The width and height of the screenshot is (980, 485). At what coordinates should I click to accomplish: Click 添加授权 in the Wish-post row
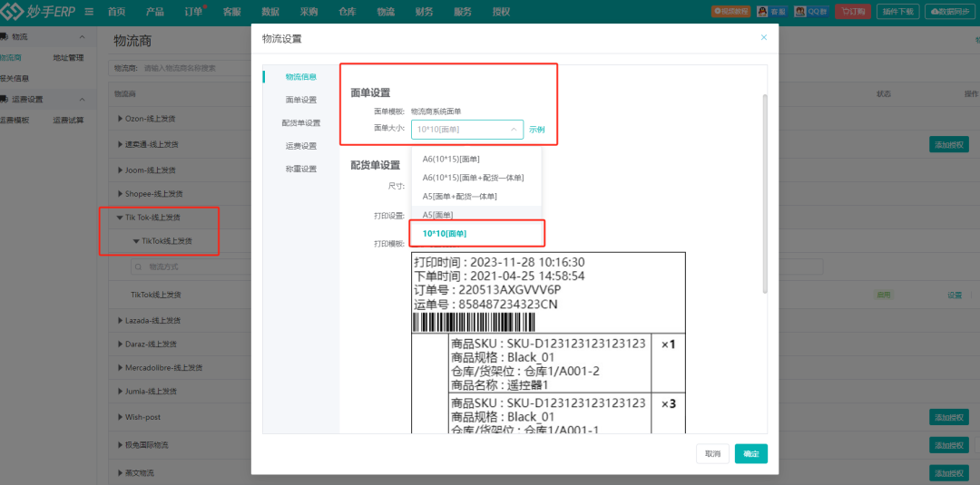(949, 416)
